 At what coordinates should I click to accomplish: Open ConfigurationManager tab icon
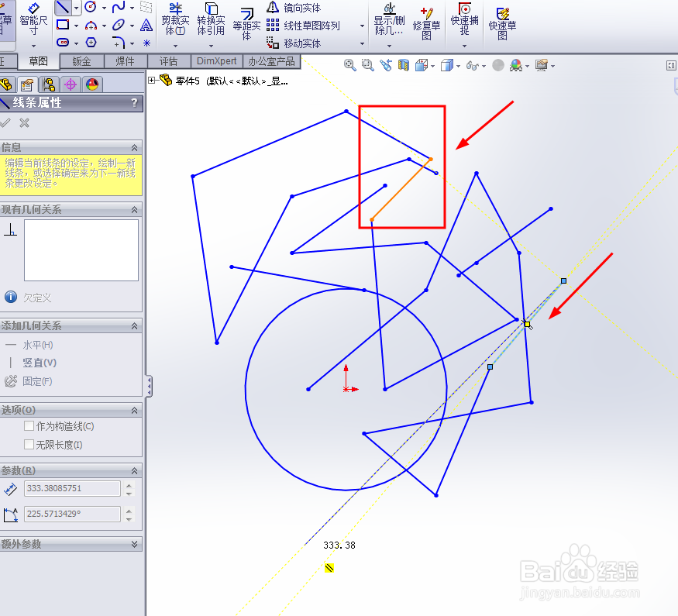(49, 84)
